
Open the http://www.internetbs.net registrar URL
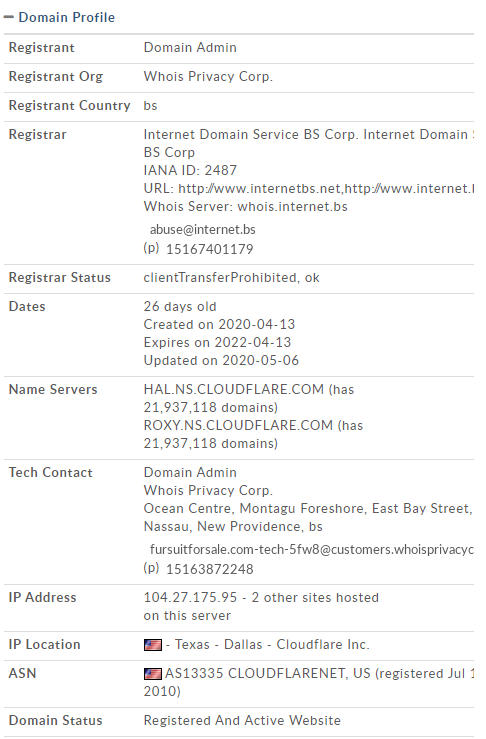point(260,189)
